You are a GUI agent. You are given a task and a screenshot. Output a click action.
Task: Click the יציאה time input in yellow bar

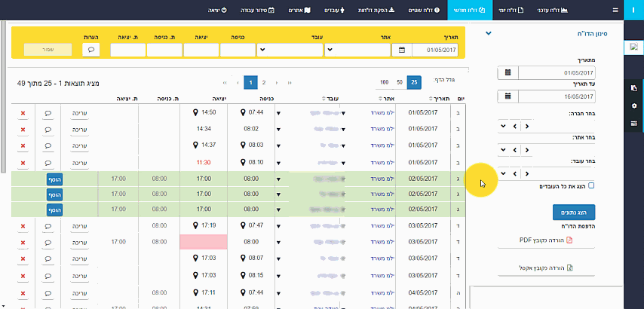click(201, 50)
